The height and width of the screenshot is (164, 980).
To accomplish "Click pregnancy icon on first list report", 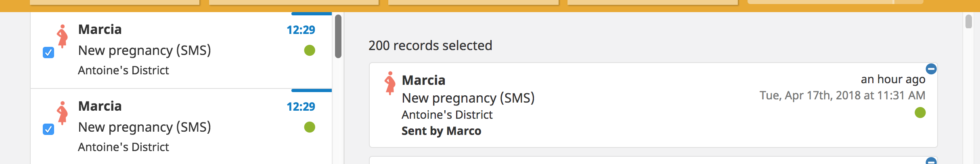I will pyautogui.click(x=62, y=36).
